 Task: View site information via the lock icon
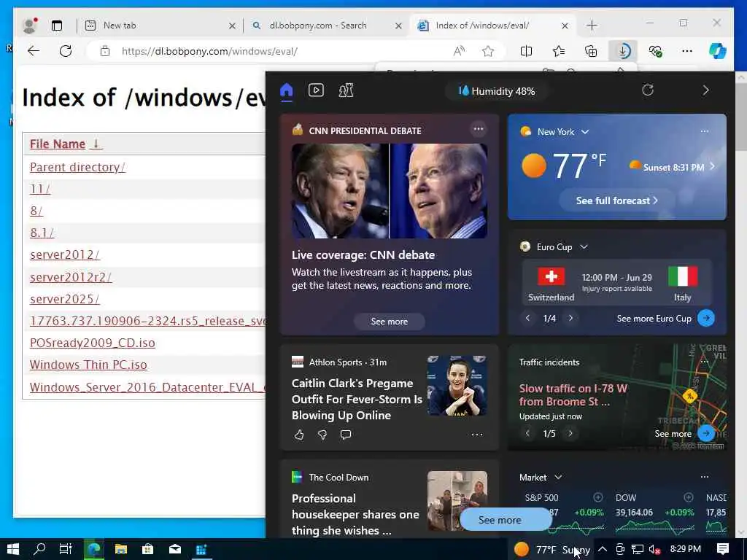pos(105,51)
